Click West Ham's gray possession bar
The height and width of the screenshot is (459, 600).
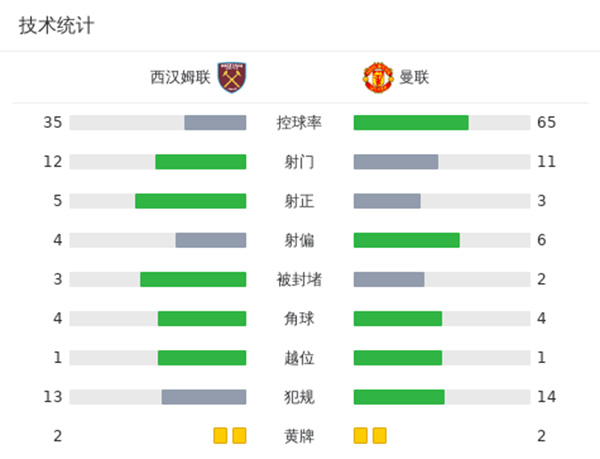[215, 123]
